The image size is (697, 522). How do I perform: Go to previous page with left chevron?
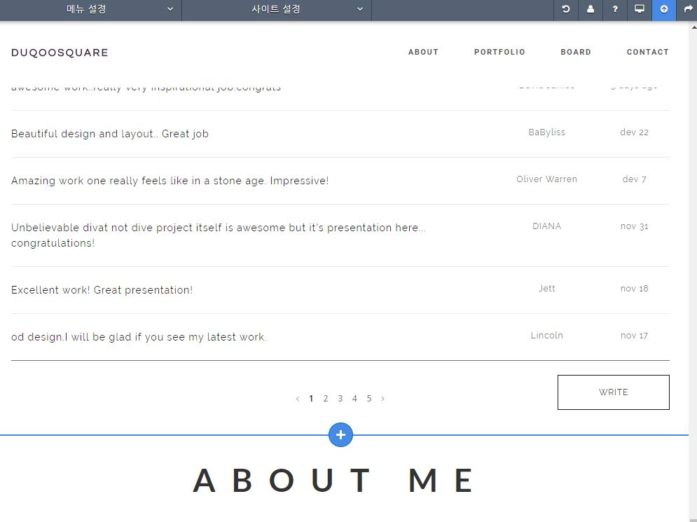coord(297,399)
